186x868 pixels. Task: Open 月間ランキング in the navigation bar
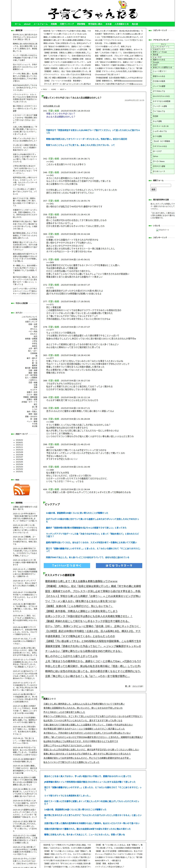click(x=67, y=24)
